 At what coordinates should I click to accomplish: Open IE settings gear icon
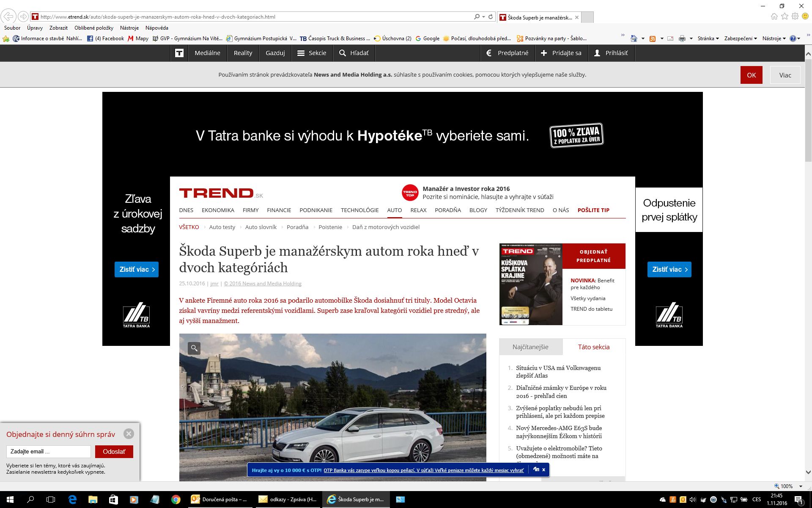795,17
